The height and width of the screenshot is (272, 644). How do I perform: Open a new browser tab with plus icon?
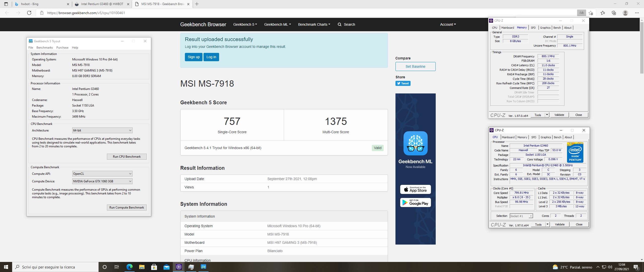click(197, 4)
